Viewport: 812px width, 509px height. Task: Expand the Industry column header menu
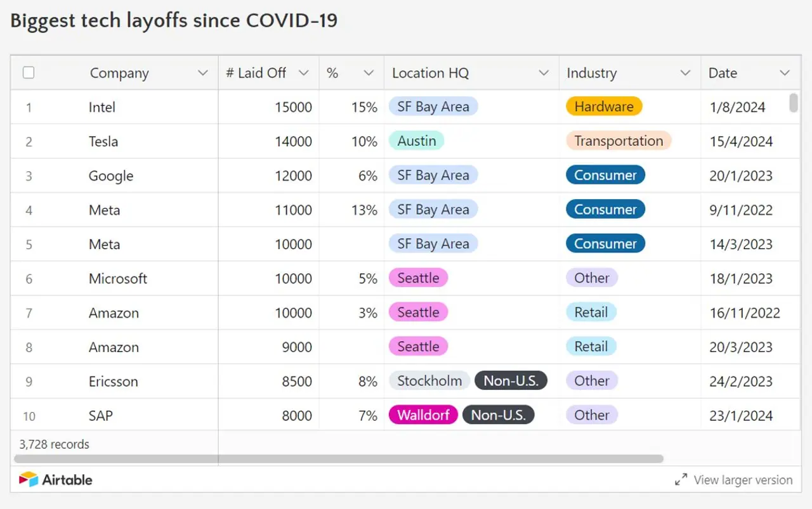pyautogui.click(x=685, y=74)
